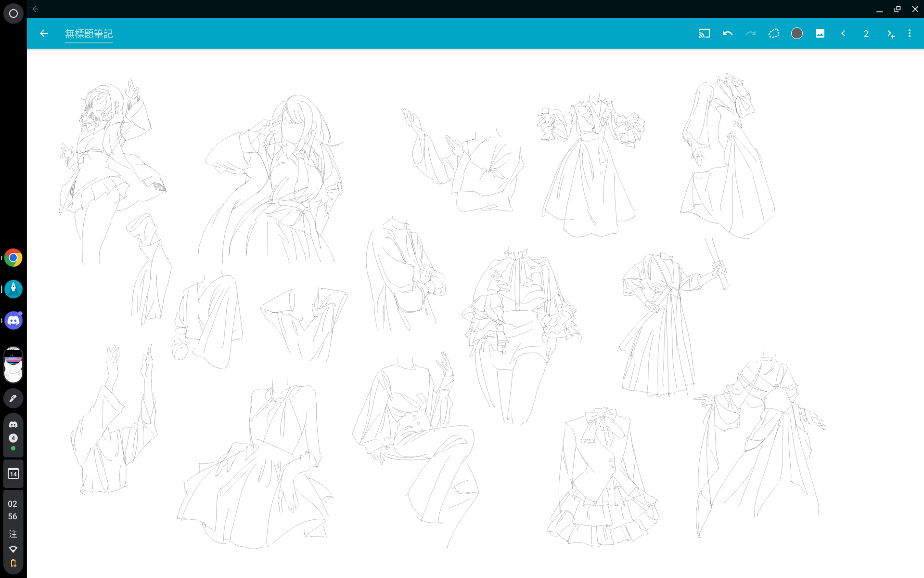This screenshot has height=578, width=924.
Task: Open the stacked screenshot previews in shelf
Action: coord(13,365)
